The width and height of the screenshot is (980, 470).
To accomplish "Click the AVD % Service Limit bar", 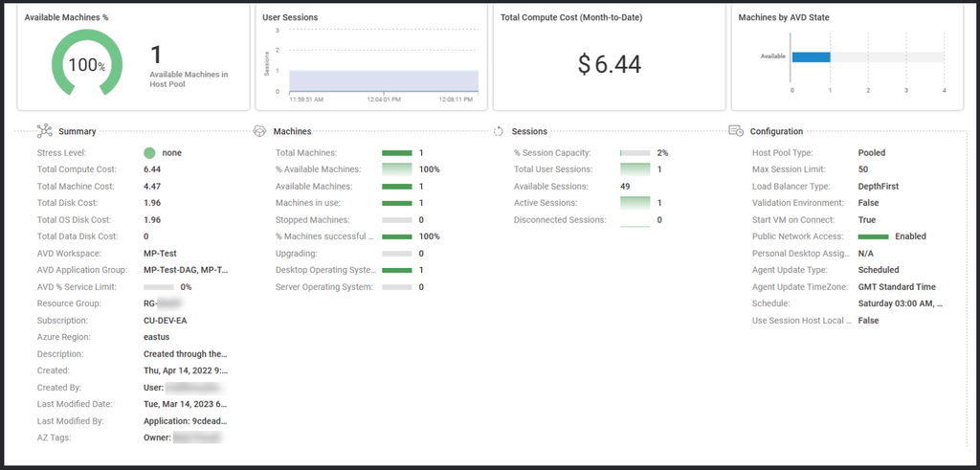I will click(x=159, y=287).
